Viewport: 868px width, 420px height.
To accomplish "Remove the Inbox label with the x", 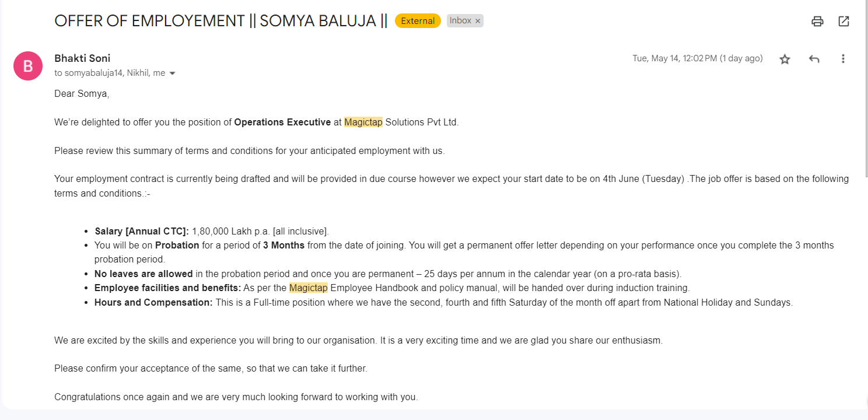I will 478,21.
